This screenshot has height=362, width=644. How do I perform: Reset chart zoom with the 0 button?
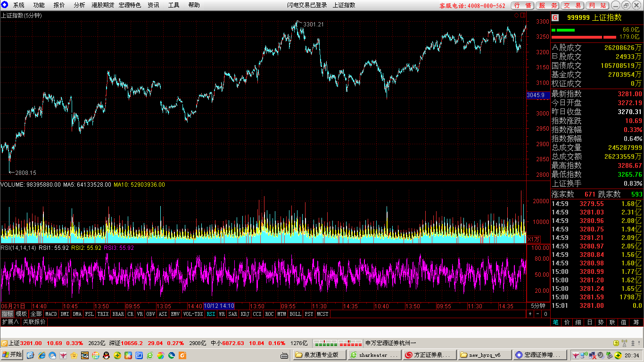(545, 314)
